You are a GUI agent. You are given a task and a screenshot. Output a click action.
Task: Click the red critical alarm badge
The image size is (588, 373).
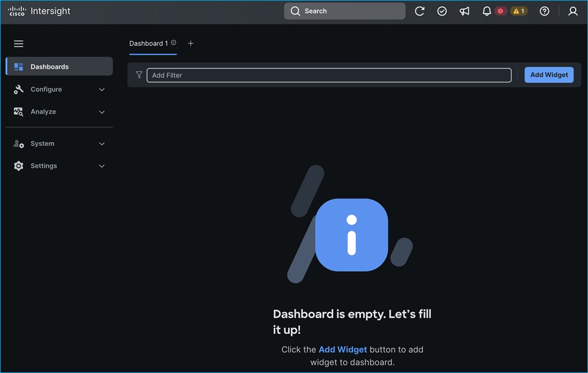tap(500, 11)
